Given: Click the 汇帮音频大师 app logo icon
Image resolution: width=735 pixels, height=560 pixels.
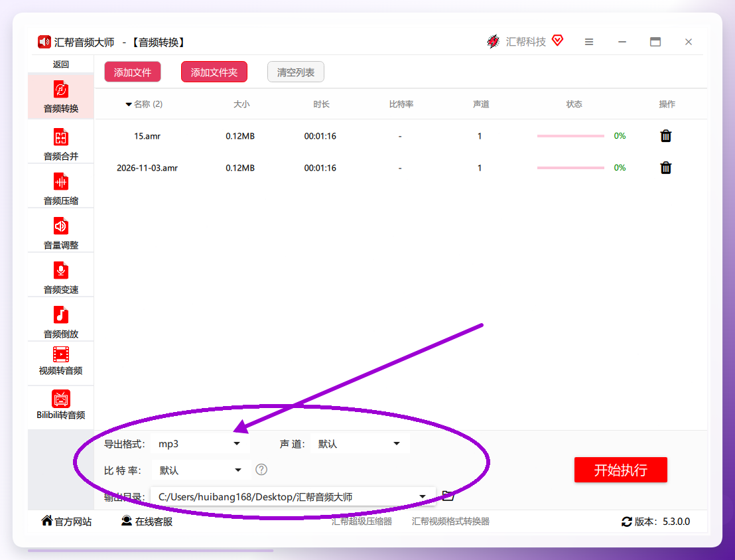Looking at the screenshot, I should (44, 42).
